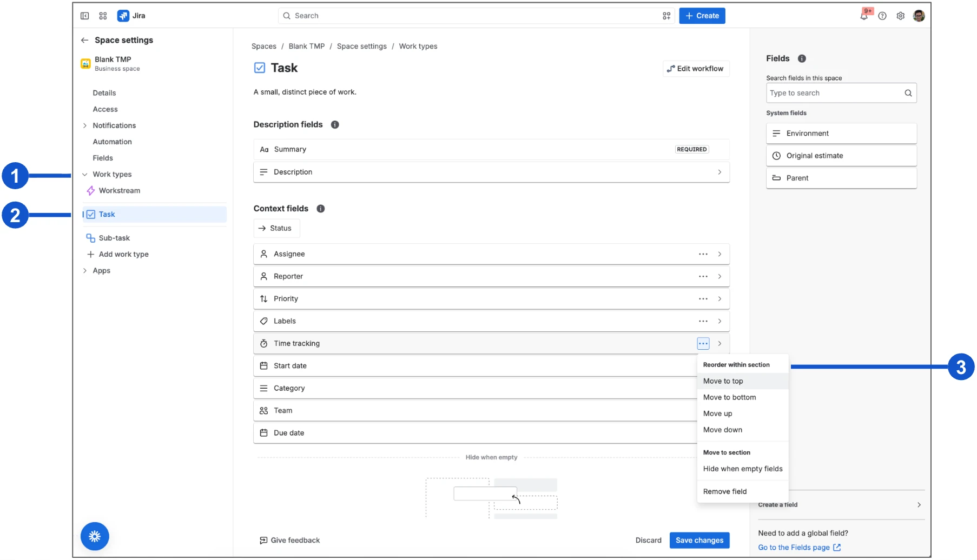Click the Context fields info icon

(x=321, y=209)
